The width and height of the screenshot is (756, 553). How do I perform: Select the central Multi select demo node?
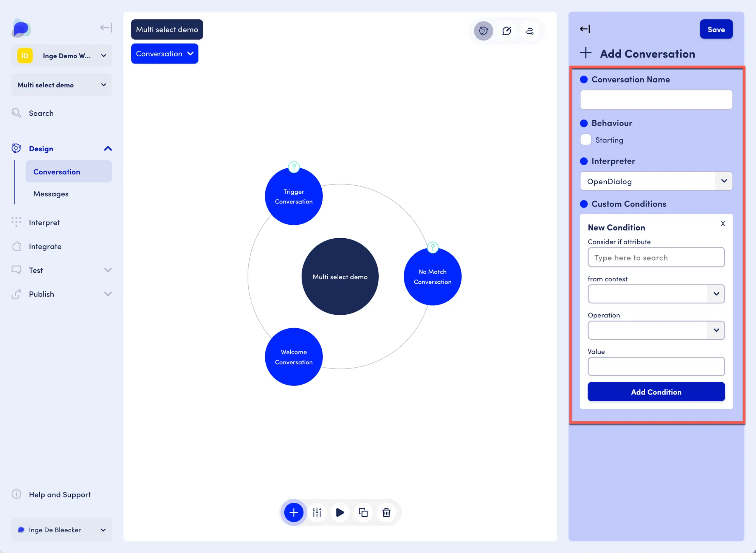coord(340,276)
